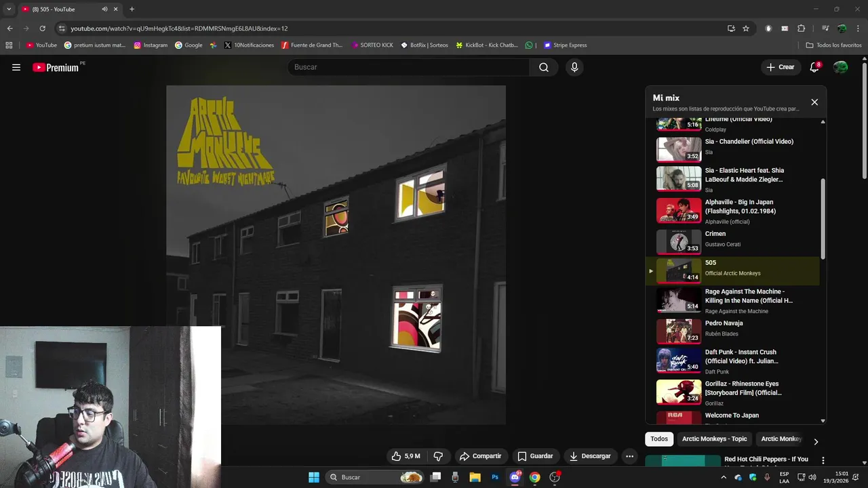This screenshot has height=488, width=868.
Task: Click the search magnifier button
Action: tap(544, 67)
